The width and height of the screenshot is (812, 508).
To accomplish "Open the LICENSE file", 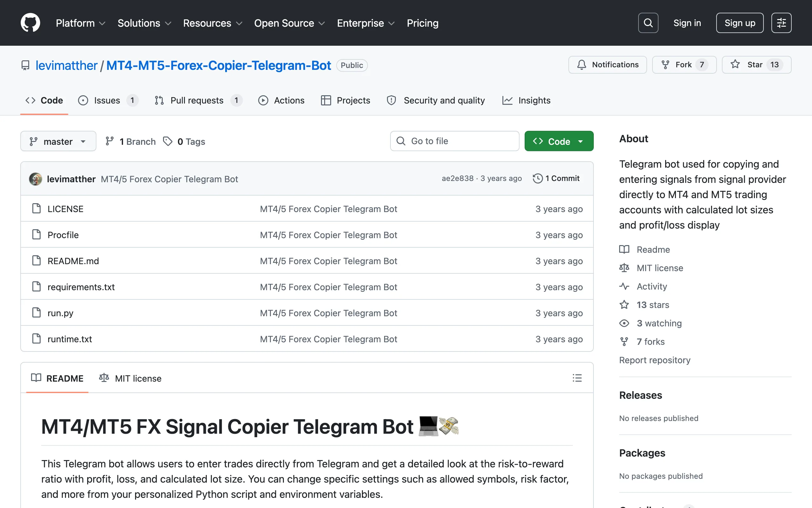I will 65,209.
